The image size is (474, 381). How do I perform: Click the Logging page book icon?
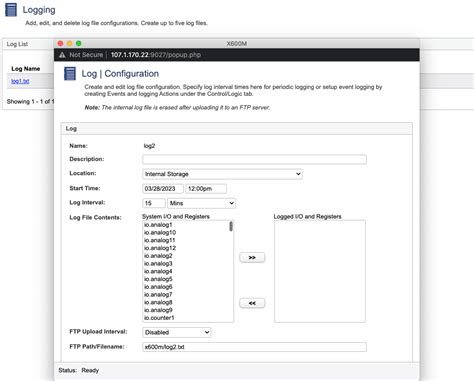11,9
